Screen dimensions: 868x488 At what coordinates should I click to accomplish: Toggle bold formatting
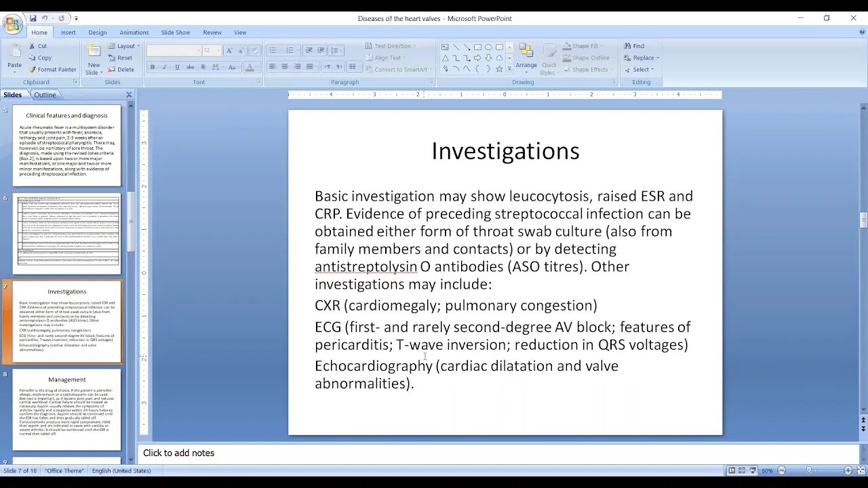pos(153,67)
